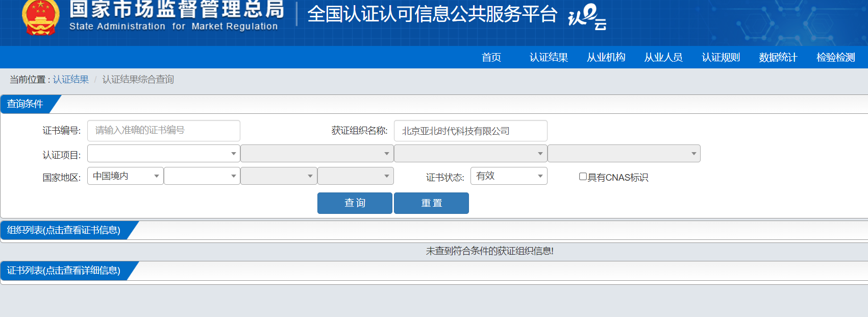Click the 未查到符合条件的获证组织信息 message

click(490, 251)
